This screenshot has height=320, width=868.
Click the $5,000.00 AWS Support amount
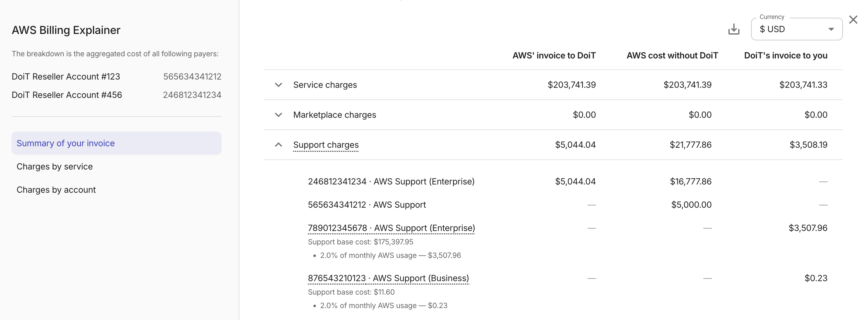[691, 205]
